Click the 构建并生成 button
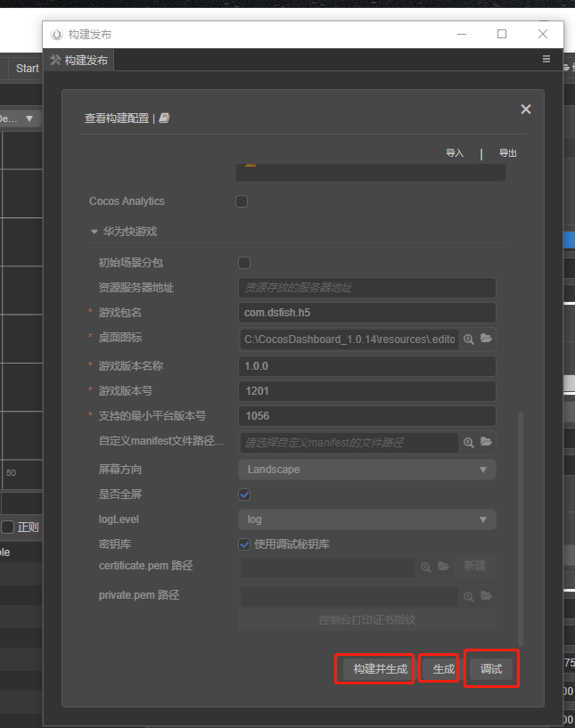 pyautogui.click(x=380, y=669)
